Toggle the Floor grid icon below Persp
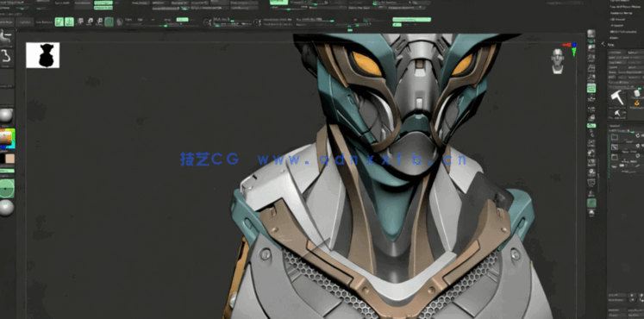This screenshot has width=644, height=319. point(591,98)
